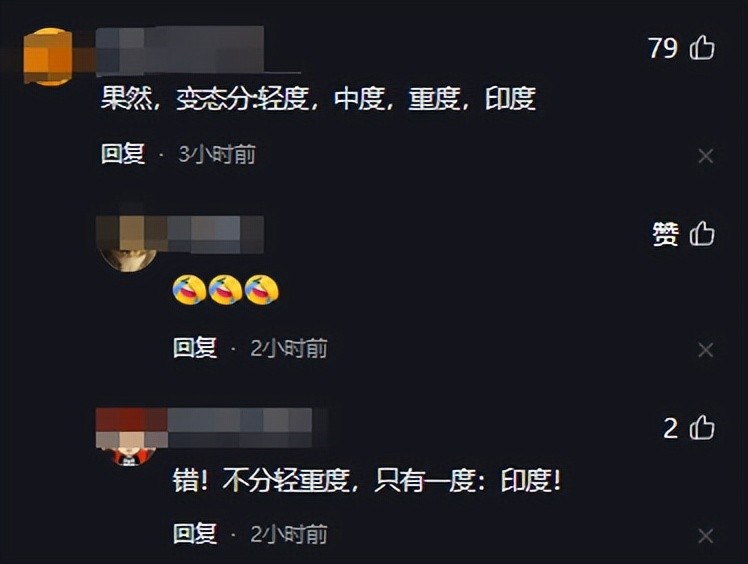Select the 只有一度:印度 reply text
This screenshot has height=564, width=748.
coord(468,480)
